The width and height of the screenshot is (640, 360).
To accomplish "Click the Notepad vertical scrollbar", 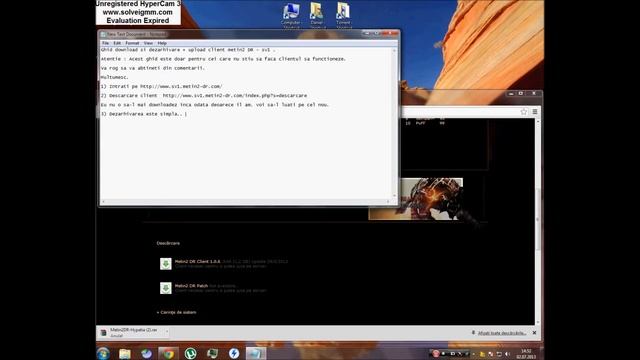I will pos(394,122).
